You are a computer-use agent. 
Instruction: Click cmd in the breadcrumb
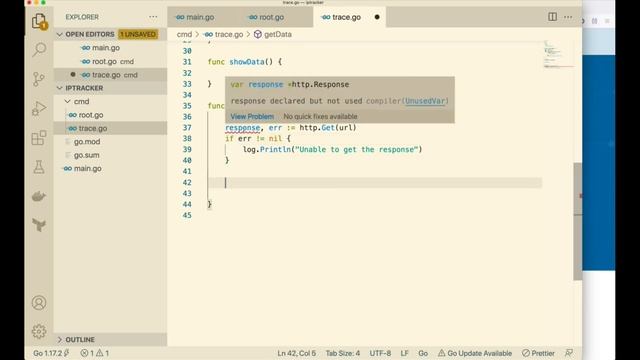pos(184,34)
